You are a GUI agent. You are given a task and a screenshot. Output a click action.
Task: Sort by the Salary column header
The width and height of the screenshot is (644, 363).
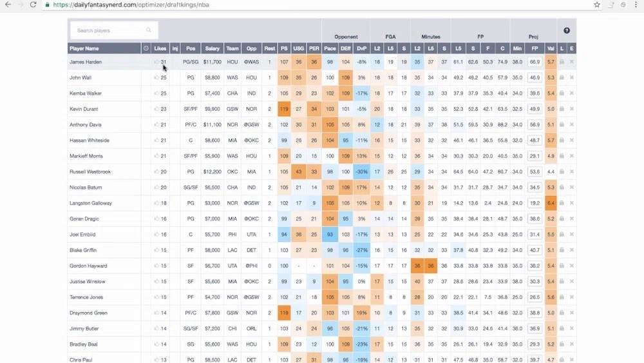[x=213, y=48]
